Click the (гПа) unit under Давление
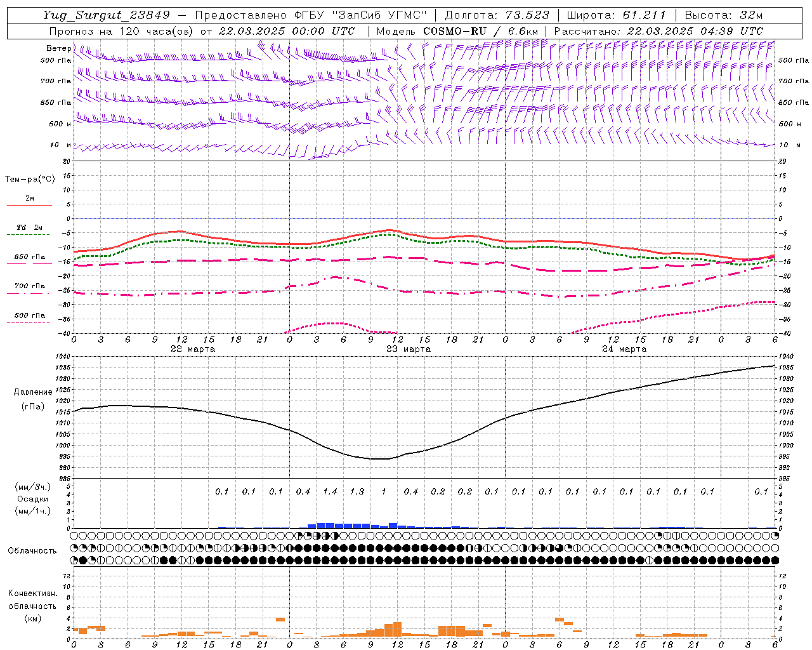The height and width of the screenshot is (650, 812). tap(33, 406)
